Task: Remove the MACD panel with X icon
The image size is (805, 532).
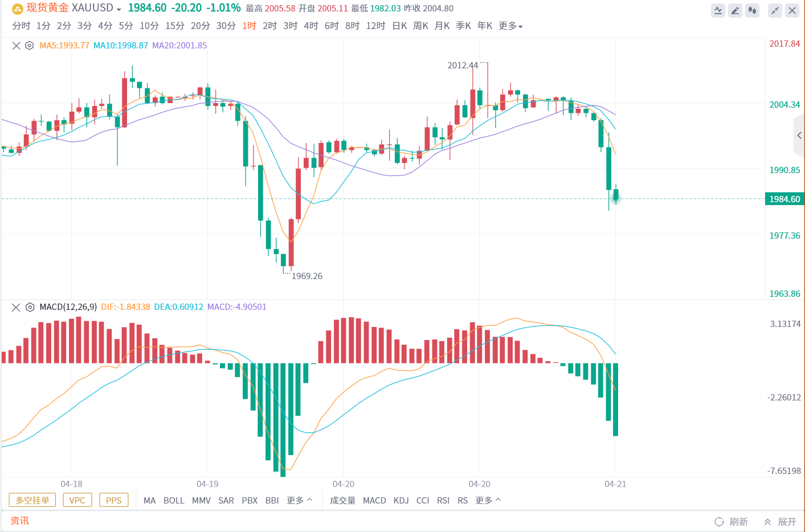Action: (16, 307)
